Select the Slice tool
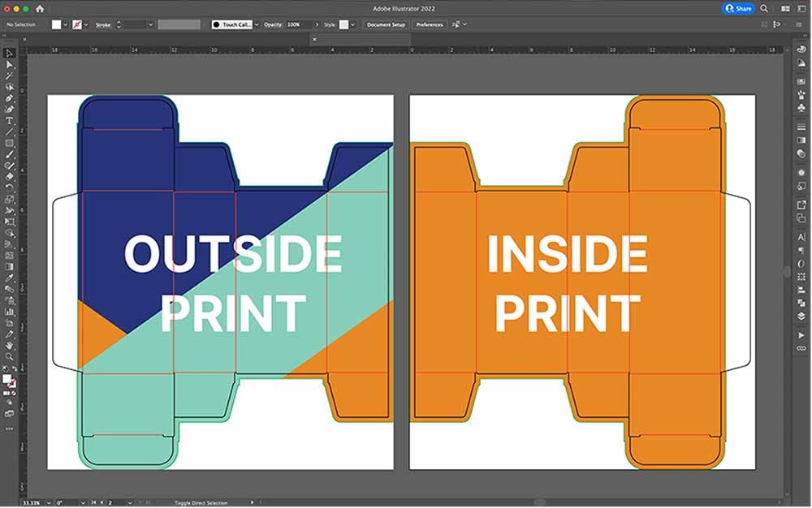This screenshot has height=508, width=812. pyautogui.click(x=9, y=334)
